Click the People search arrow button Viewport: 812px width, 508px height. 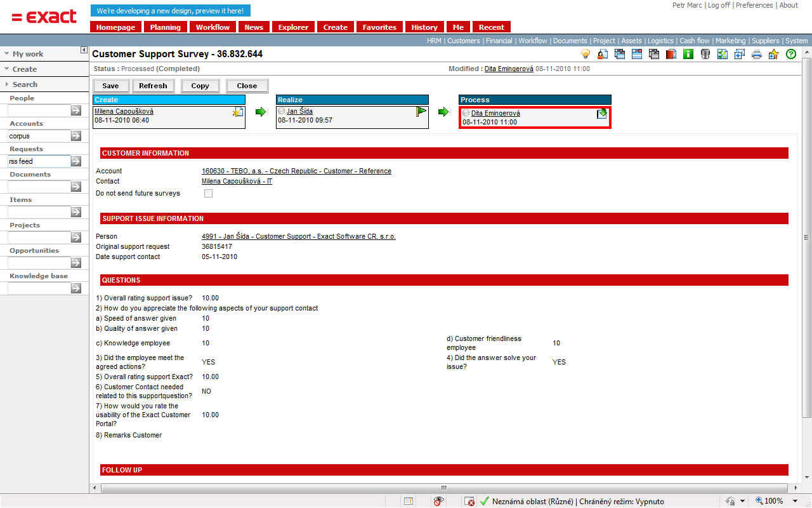pyautogui.click(x=76, y=110)
